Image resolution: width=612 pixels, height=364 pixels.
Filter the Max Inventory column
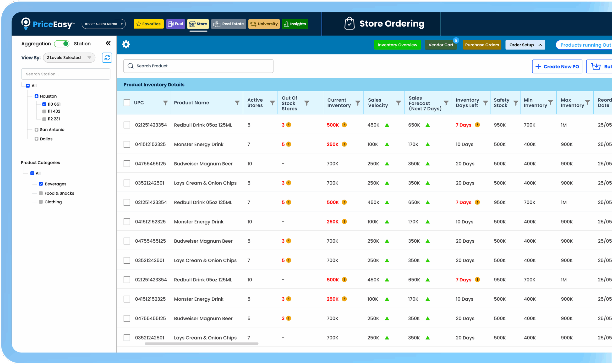[587, 102]
